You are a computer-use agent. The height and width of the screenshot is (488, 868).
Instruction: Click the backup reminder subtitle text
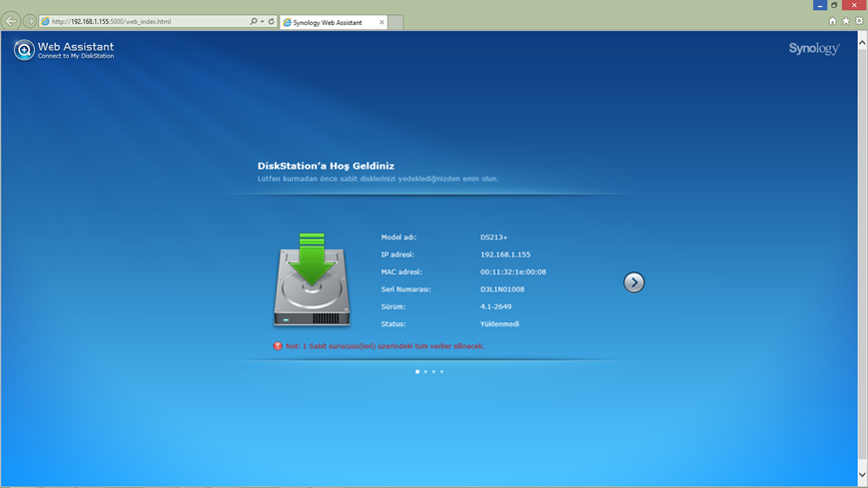point(379,179)
